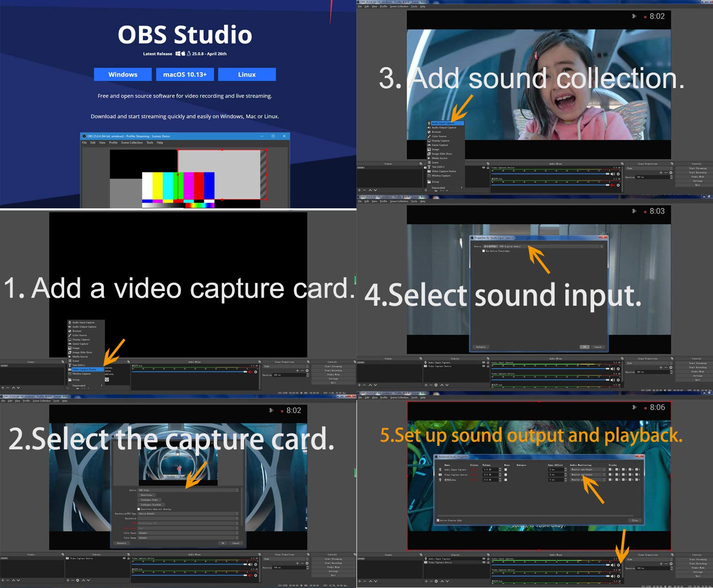713x588 pixels.
Task: Toggle the Active Sources Only checkbox
Action: pyautogui.click(x=438, y=520)
